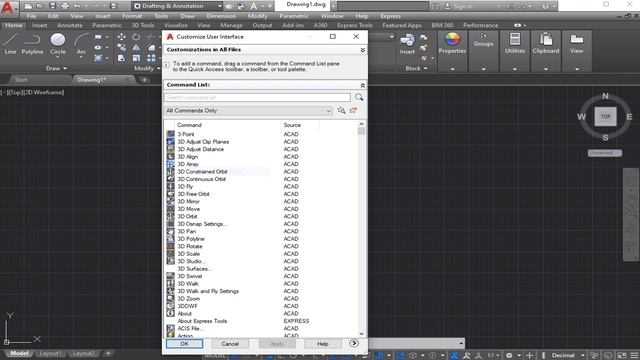Screen dimensions: 640x360
Task: Click the expand dialog arrow next to Help
Action: point(354,343)
